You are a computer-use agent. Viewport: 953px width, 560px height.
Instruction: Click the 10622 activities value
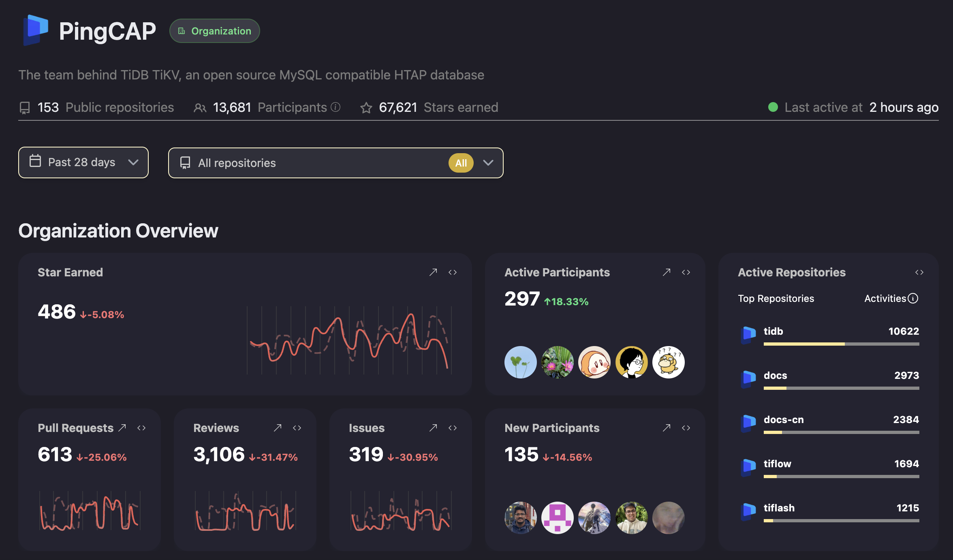click(x=904, y=331)
